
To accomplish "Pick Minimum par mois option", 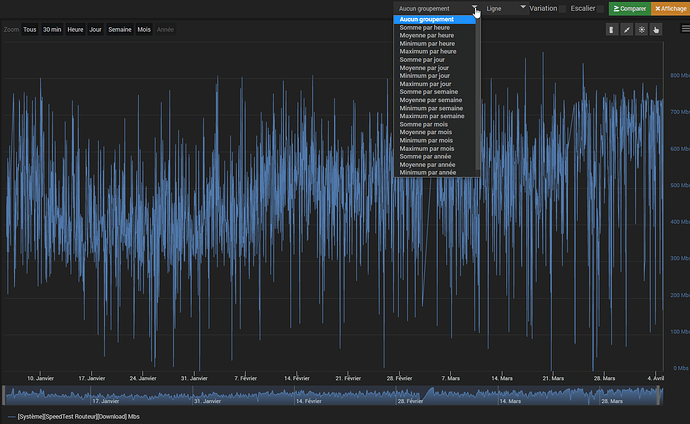I will [x=427, y=140].
